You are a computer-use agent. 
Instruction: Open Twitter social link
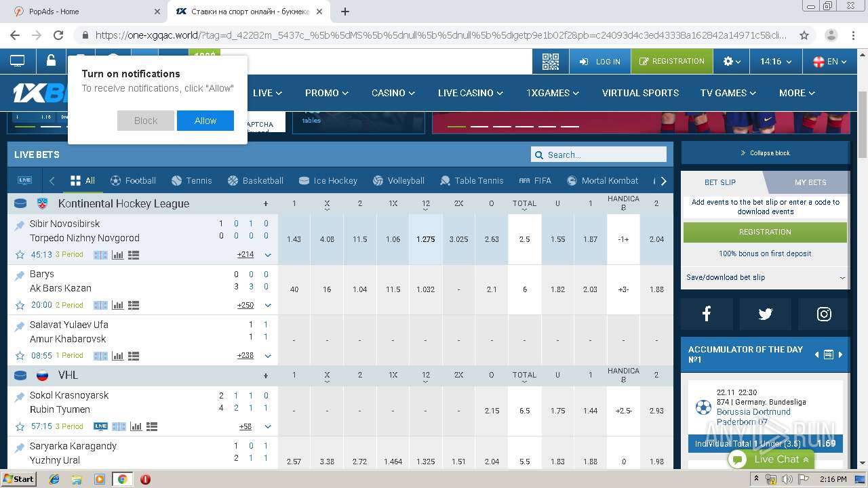pos(766,314)
